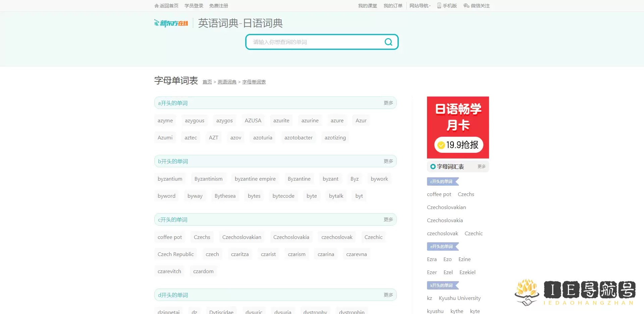The width and height of the screenshot is (644, 314).
Task: Click Ezekiel in the sidebar word list
Action: point(467,272)
